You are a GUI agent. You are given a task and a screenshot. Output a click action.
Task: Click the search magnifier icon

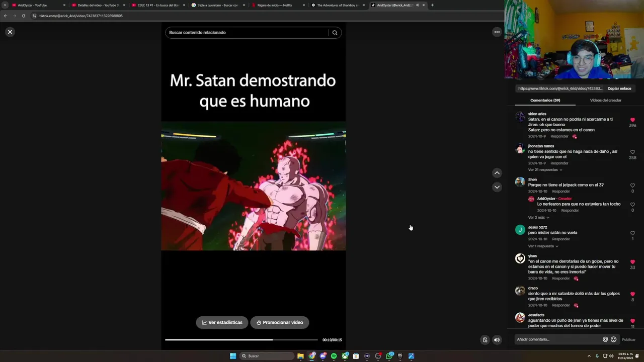335,33
